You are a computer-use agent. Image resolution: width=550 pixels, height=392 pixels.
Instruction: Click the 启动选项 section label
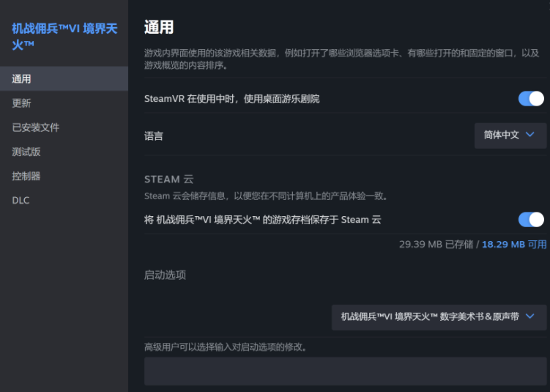coord(165,275)
